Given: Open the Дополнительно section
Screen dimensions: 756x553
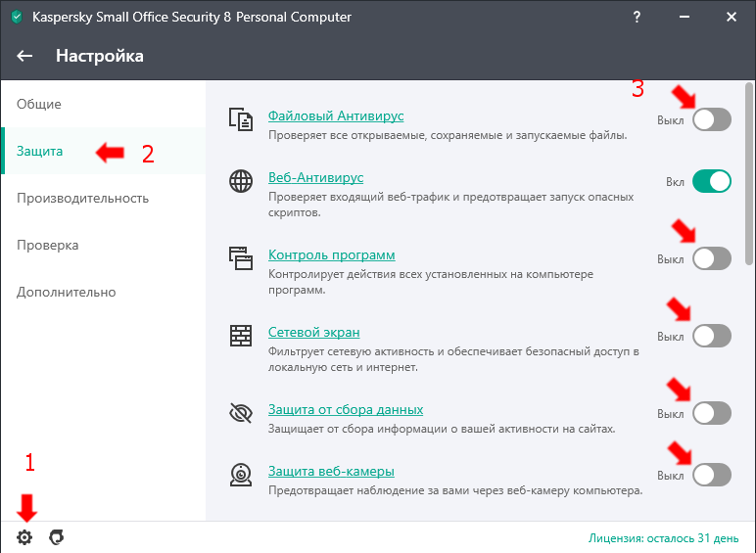Looking at the screenshot, I should click(103, 292).
